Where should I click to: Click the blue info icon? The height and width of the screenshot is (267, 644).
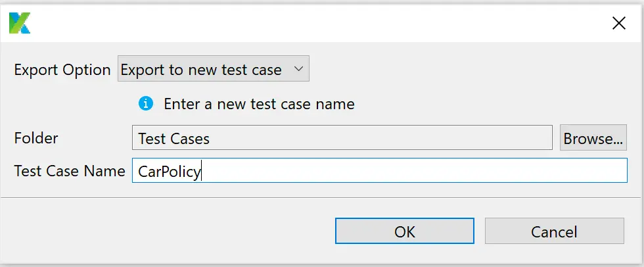click(x=145, y=103)
